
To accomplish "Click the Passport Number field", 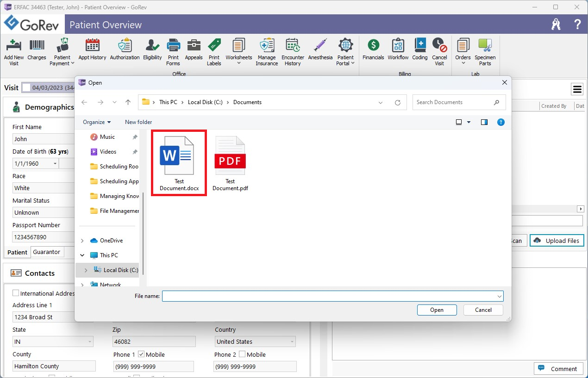I will [x=44, y=237].
